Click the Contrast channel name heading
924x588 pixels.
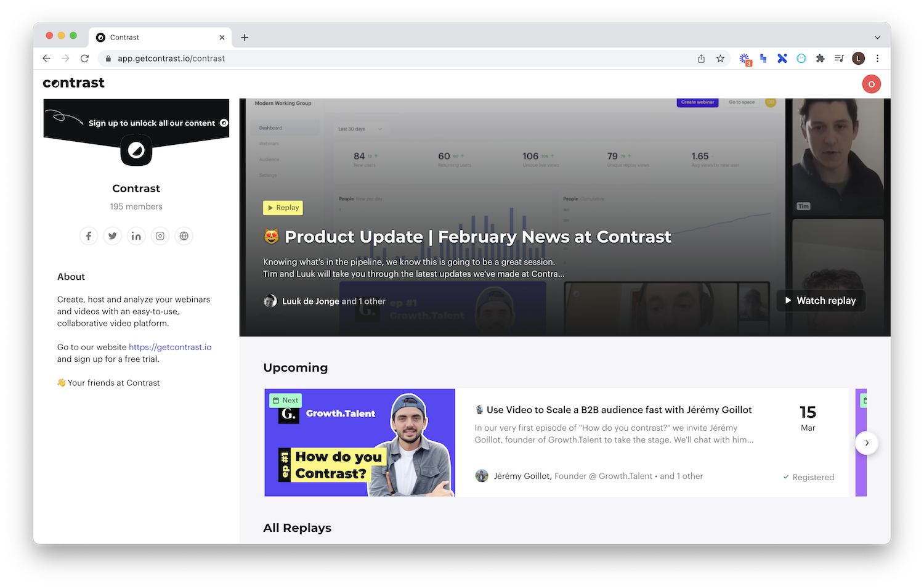coord(136,189)
